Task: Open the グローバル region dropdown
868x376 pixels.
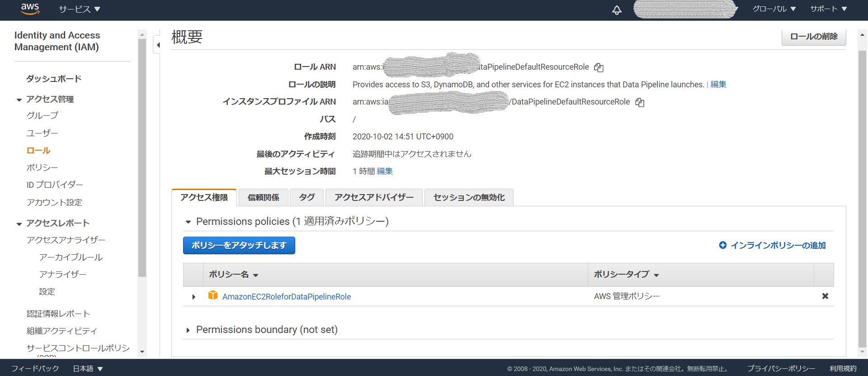Action: coord(774,9)
